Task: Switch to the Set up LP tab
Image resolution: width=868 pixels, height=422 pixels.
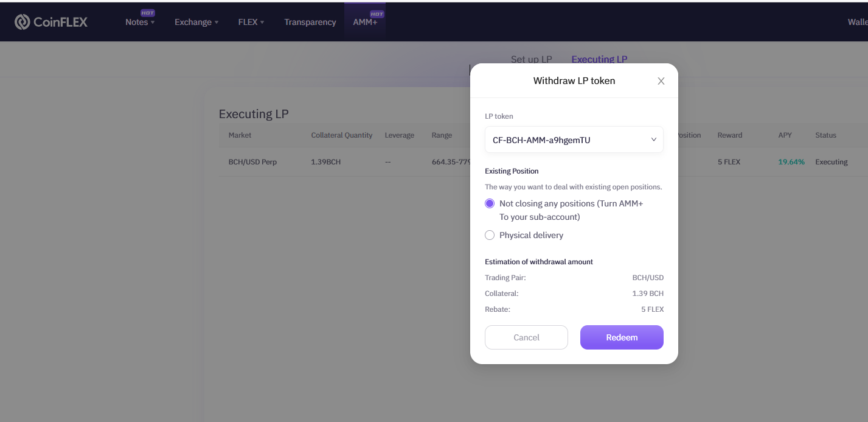Action: 532,59
